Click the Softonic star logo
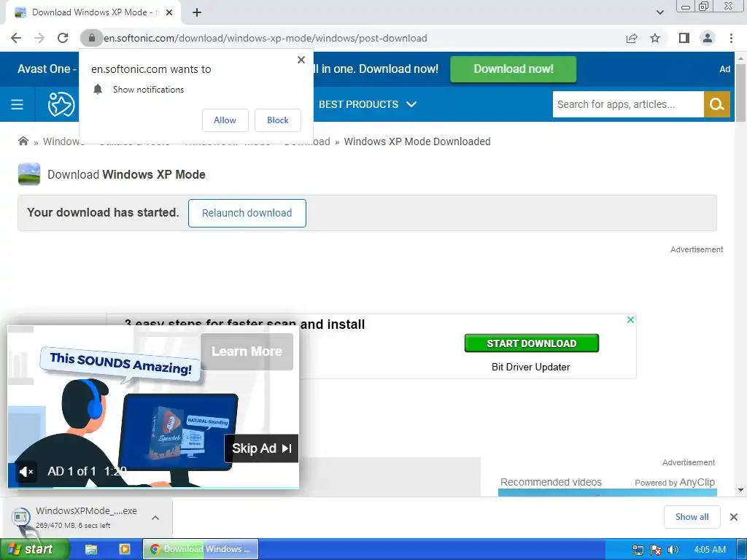Screen dimensions: 747x560 61,104
